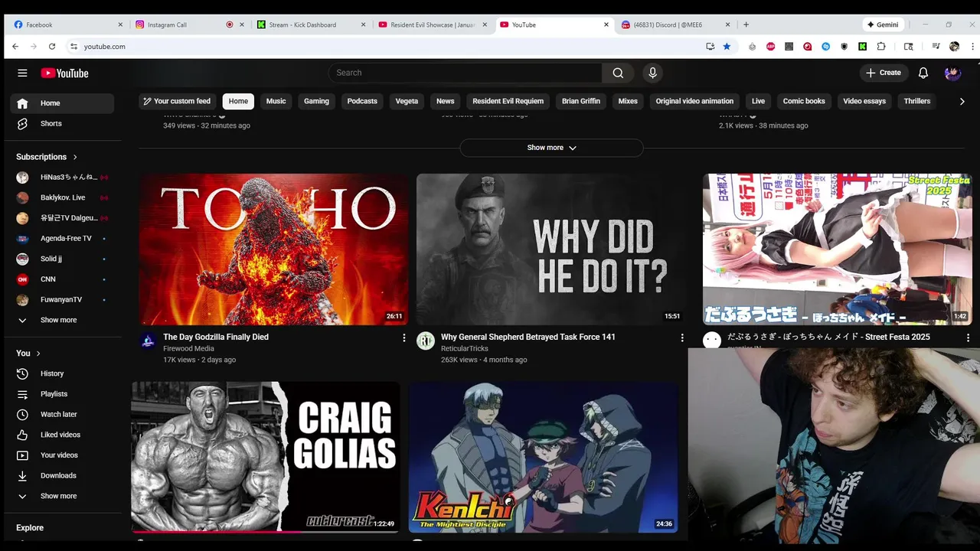Screen dimensions: 980x551
Task: Select the Comic books filter chip
Action: (804, 101)
